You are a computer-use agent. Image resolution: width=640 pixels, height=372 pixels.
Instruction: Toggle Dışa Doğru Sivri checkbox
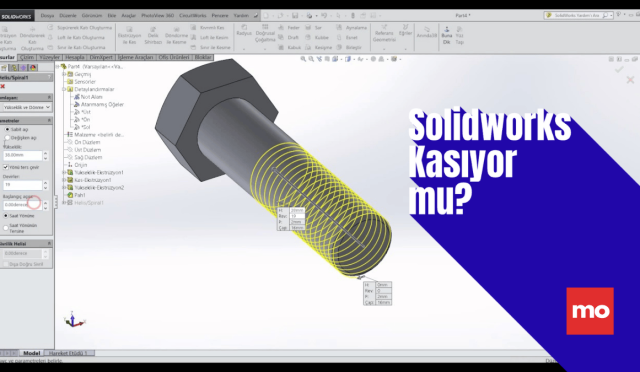pos(6,264)
